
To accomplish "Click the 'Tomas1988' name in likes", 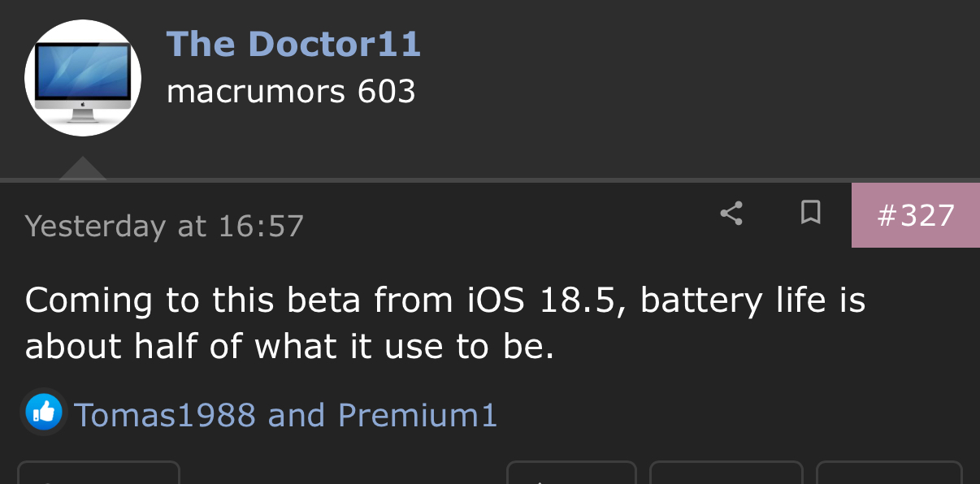I will (165, 415).
